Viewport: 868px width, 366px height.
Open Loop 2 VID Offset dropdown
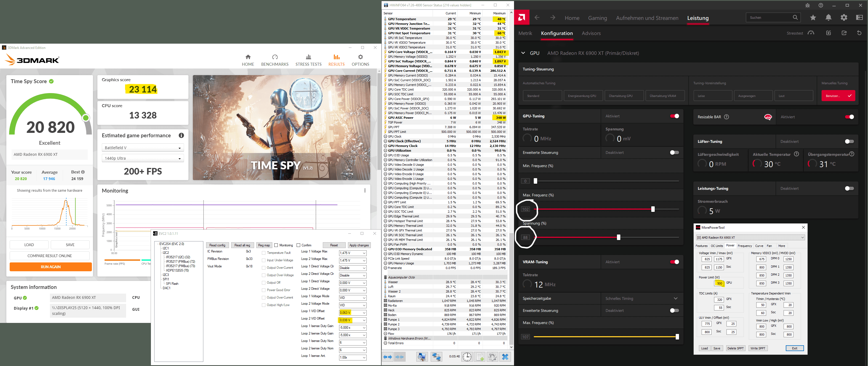(x=352, y=320)
